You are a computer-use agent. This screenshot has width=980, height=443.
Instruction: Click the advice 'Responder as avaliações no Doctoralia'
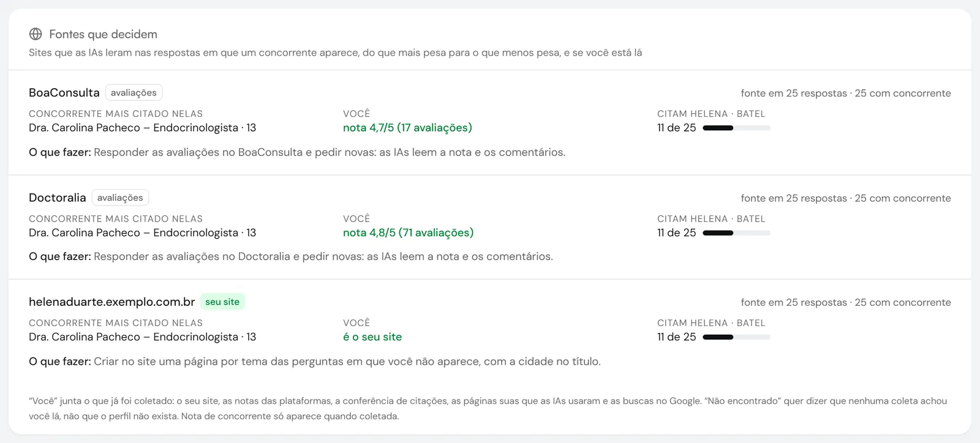323,256
